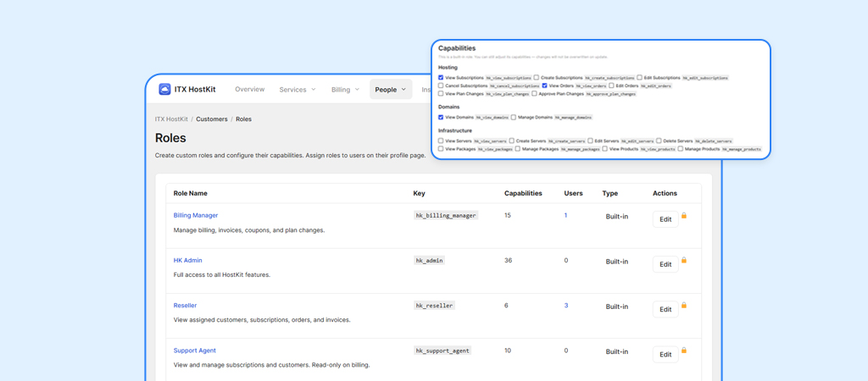Viewport: 868px width, 381px height.
Task: Click the Users column header
Action: pyautogui.click(x=573, y=194)
